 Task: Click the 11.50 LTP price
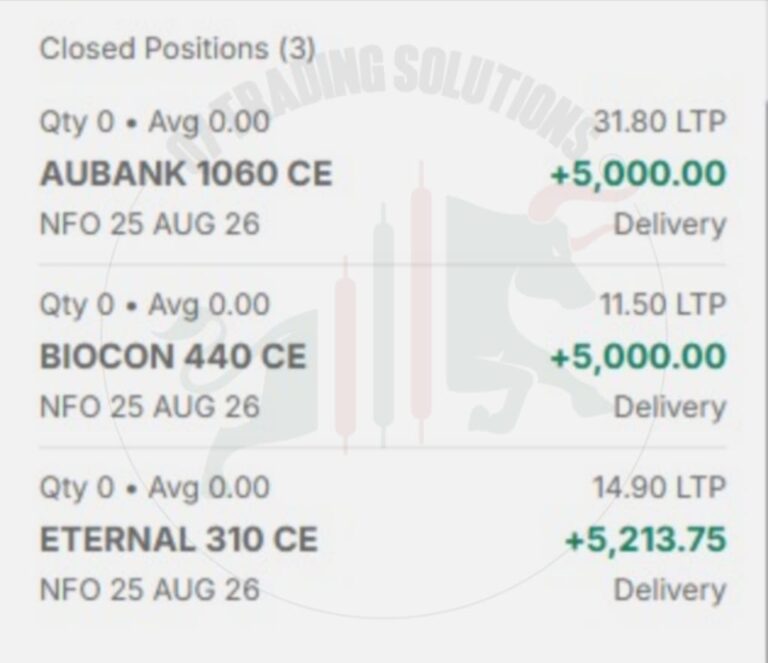(x=663, y=304)
